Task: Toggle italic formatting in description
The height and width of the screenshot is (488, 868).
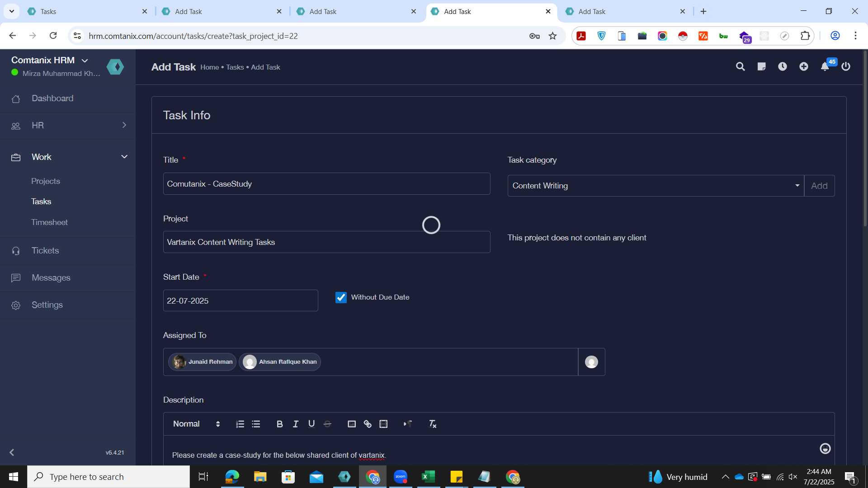Action: pyautogui.click(x=295, y=424)
